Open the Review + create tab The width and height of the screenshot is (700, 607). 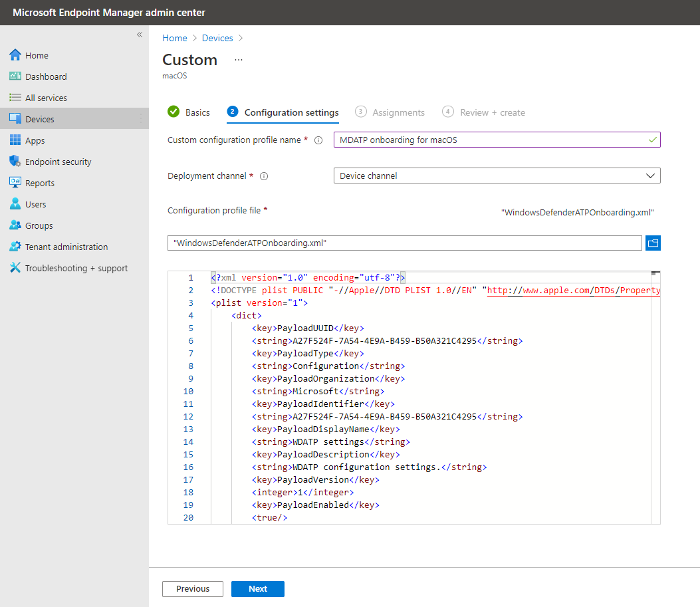pyautogui.click(x=493, y=112)
